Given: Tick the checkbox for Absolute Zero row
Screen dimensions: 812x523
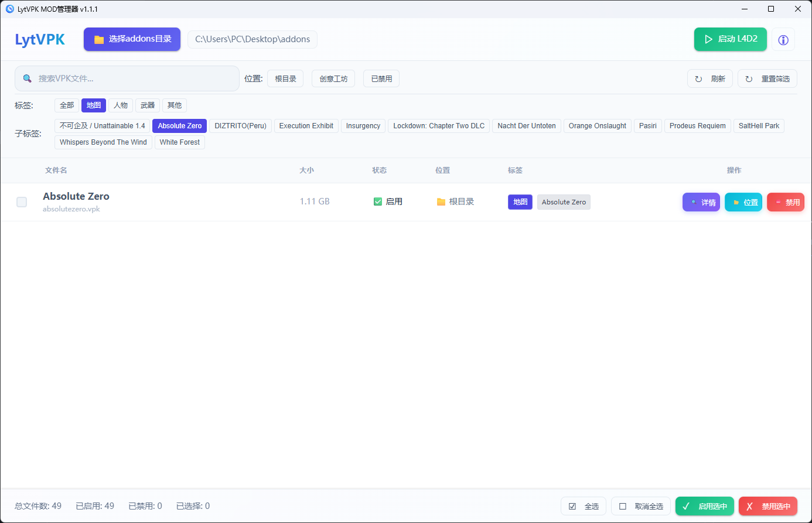Looking at the screenshot, I should click(22, 202).
